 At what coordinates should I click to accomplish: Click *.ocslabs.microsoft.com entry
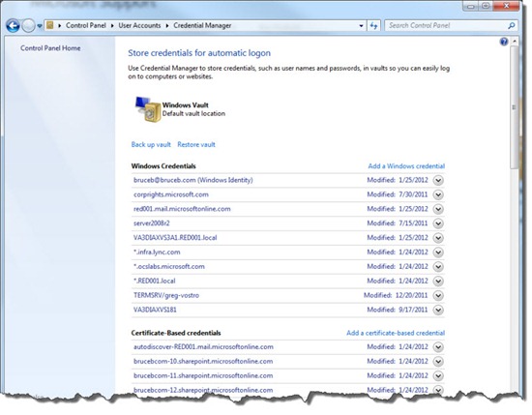click(169, 267)
